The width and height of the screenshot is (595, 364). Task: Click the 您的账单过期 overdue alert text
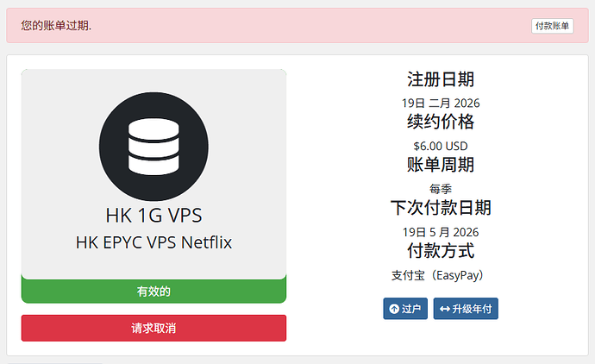pyautogui.click(x=56, y=25)
